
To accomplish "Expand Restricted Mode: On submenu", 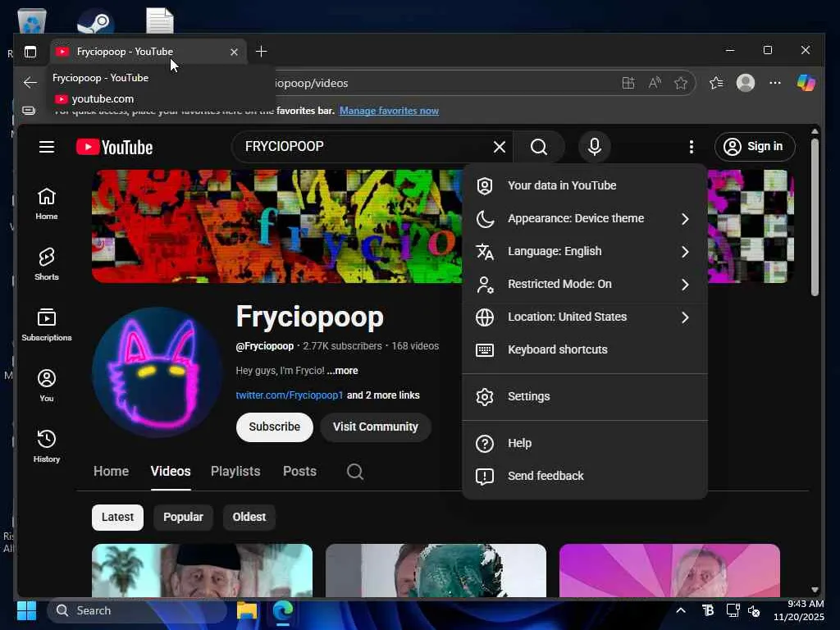I will [585, 284].
